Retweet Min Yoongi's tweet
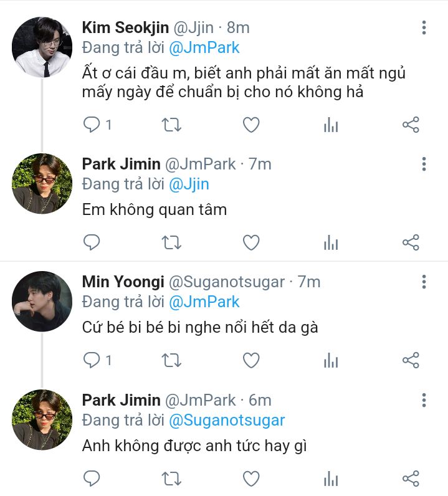The height and width of the screenshot is (496, 448). pyautogui.click(x=171, y=360)
